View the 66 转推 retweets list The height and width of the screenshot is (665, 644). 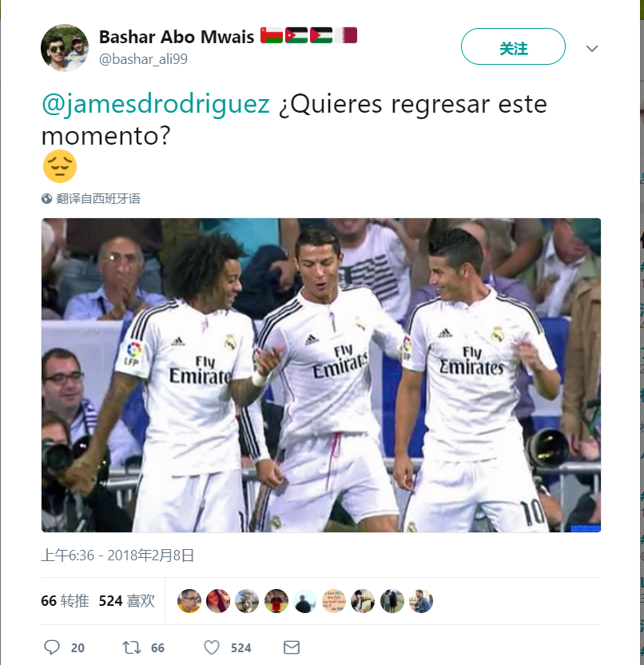(x=65, y=600)
